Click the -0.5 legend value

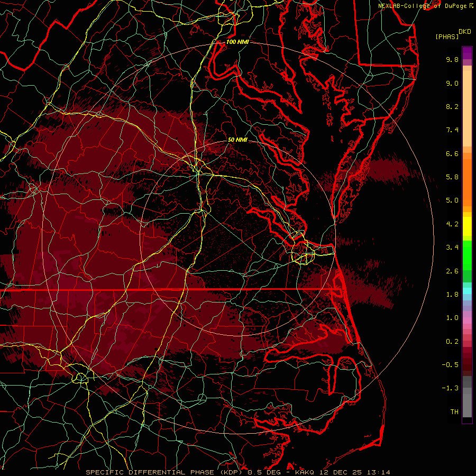pos(450,365)
